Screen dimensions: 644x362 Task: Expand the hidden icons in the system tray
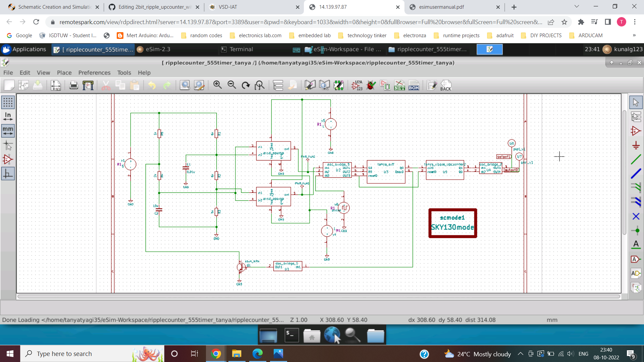click(520, 353)
